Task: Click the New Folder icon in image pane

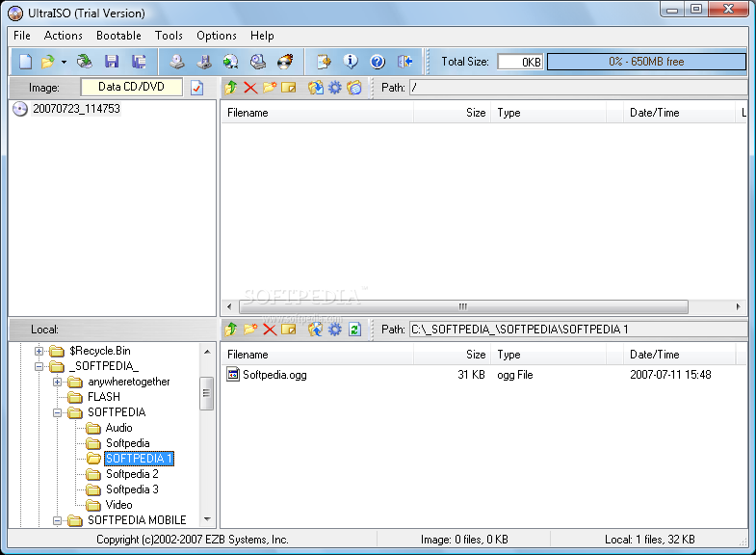Action: click(270, 88)
